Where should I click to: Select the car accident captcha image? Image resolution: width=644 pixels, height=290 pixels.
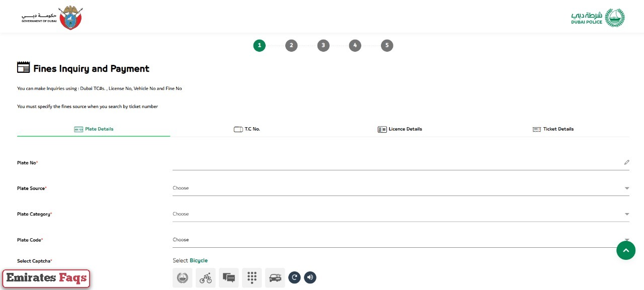(275, 277)
